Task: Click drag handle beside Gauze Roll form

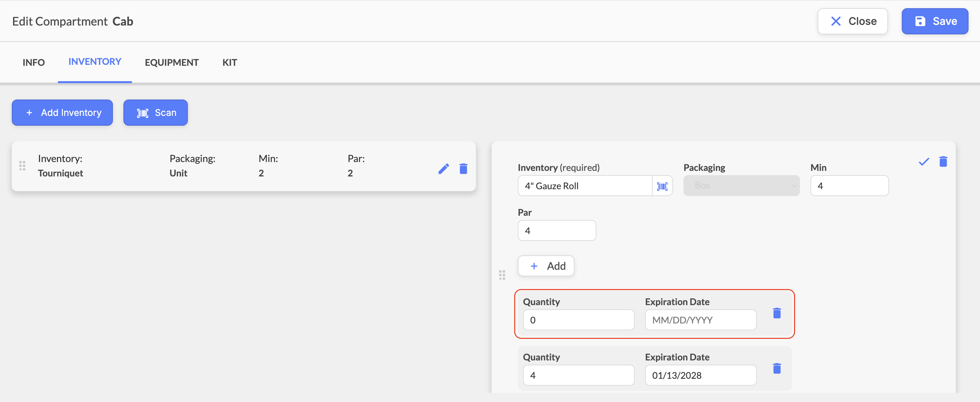Action: coord(502,275)
